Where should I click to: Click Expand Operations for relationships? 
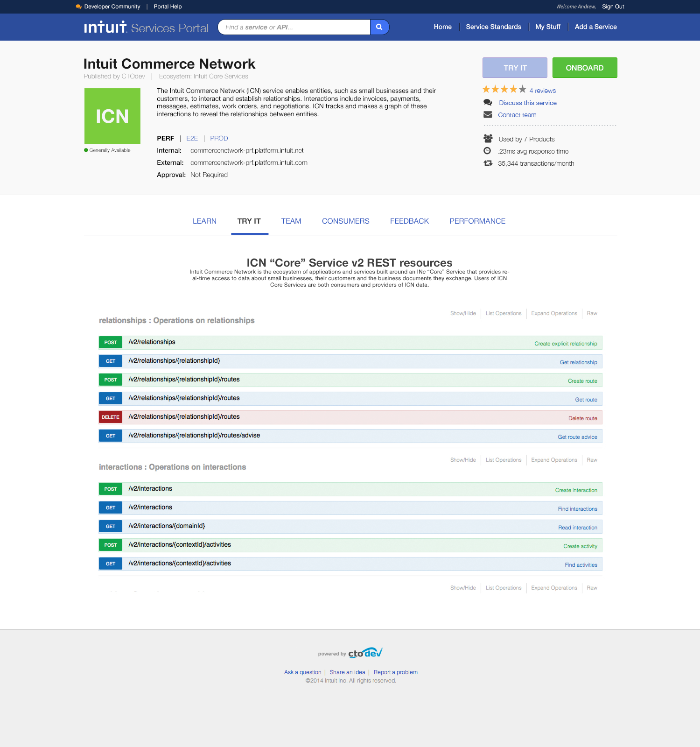pyautogui.click(x=554, y=313)
